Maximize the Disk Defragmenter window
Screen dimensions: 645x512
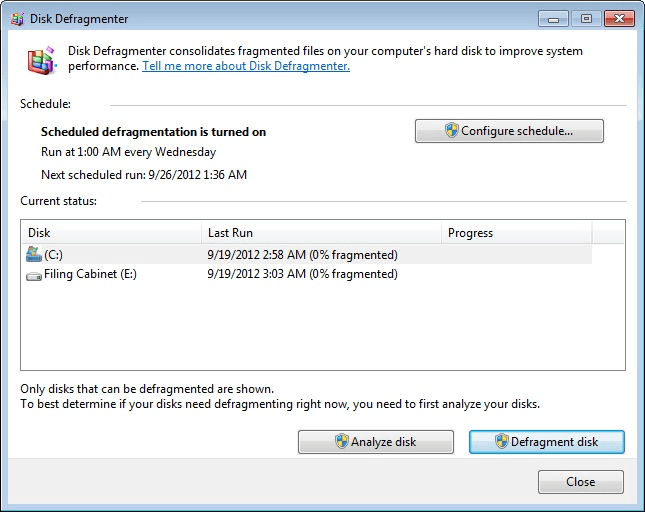click(586, 19)
